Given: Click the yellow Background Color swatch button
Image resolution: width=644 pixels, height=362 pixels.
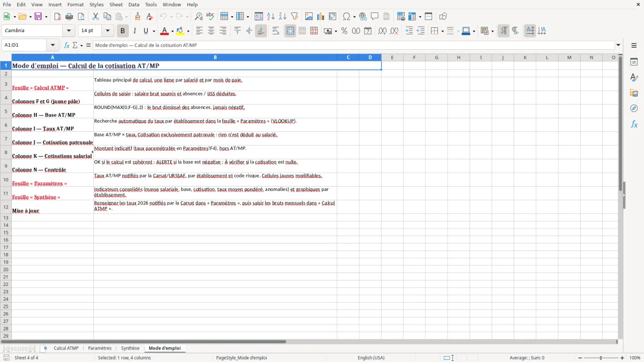Looking at the screenshot, I should point(180,31).
